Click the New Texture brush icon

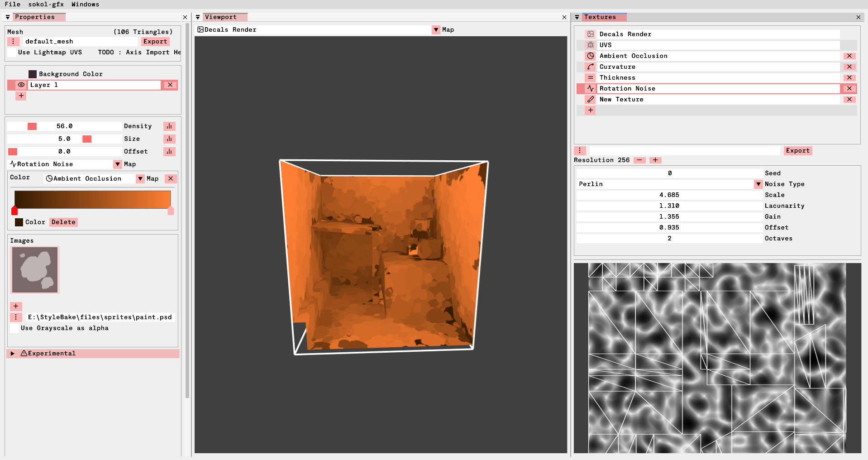(x=590, y=99)
